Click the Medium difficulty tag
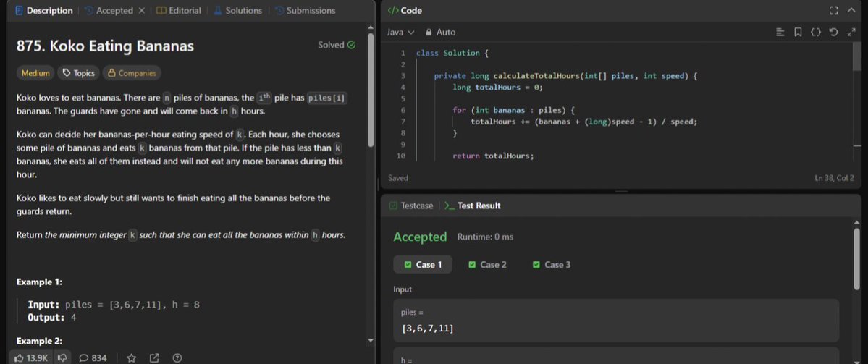The height and width of the screenshot is (364, 868). [35, 72]
